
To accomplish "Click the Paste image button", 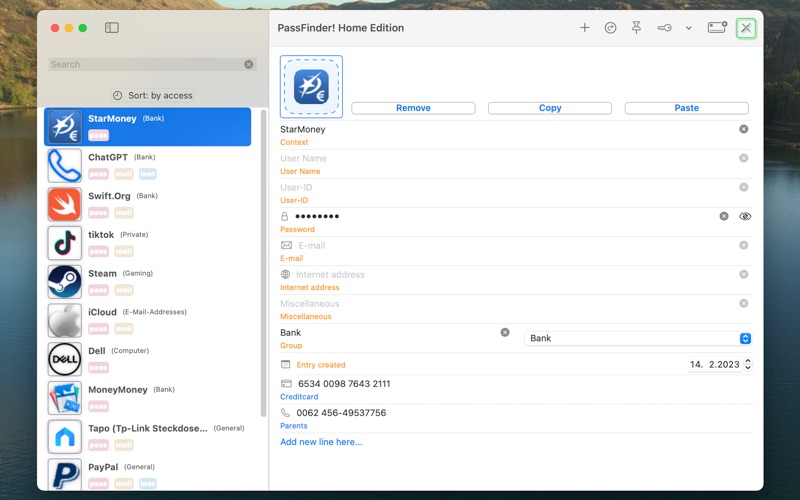I will [687, 108].
